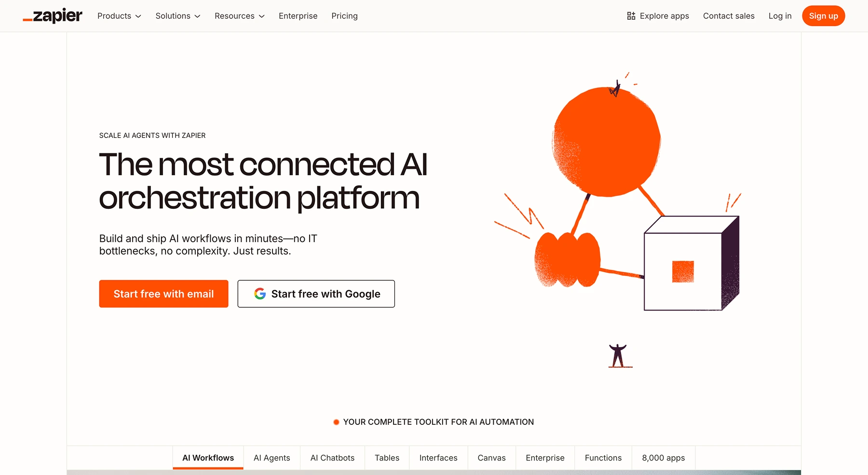The image size is (868, 475).
Task: View the 8,000 apps tab
Action: [x=663, y=458]
